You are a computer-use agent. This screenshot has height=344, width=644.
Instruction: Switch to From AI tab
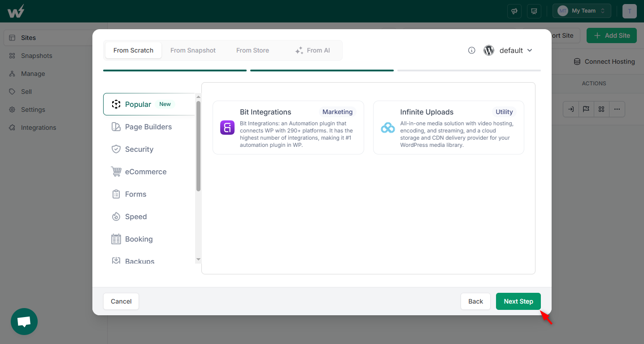313,50
